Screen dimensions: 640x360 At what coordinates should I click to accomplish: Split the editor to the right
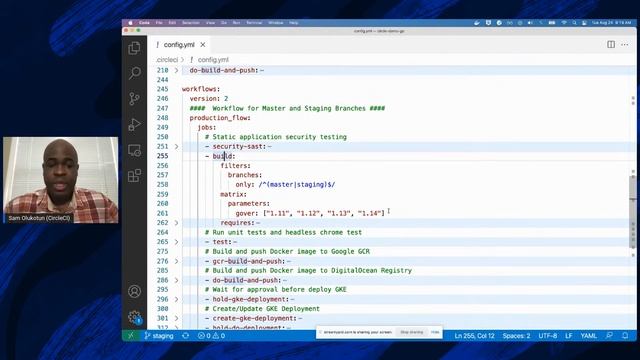[x=611, y=44]
